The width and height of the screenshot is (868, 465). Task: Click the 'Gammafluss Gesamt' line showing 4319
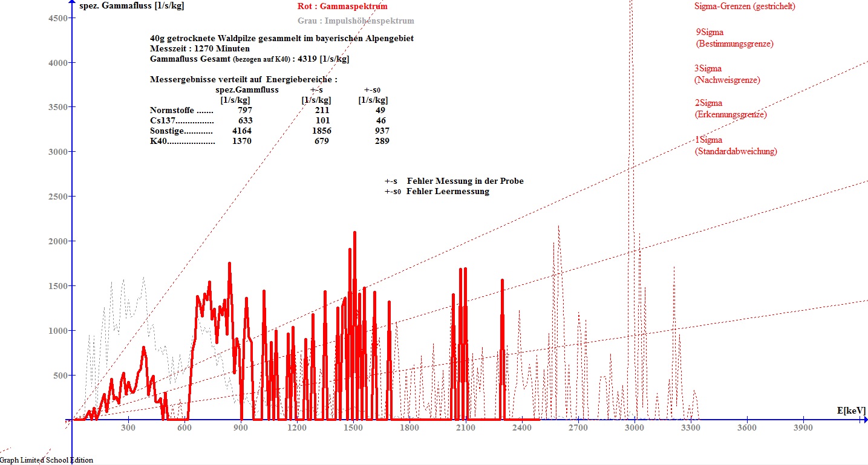249,59
